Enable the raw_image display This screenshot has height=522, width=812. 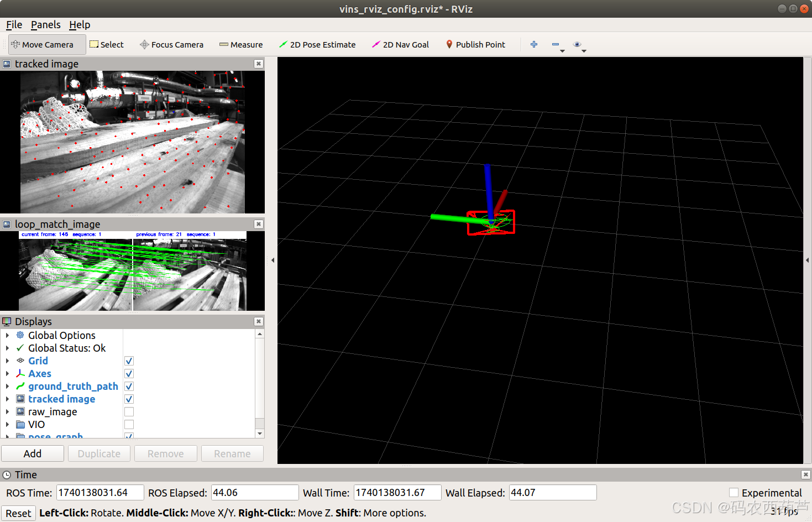pos(128,411)
